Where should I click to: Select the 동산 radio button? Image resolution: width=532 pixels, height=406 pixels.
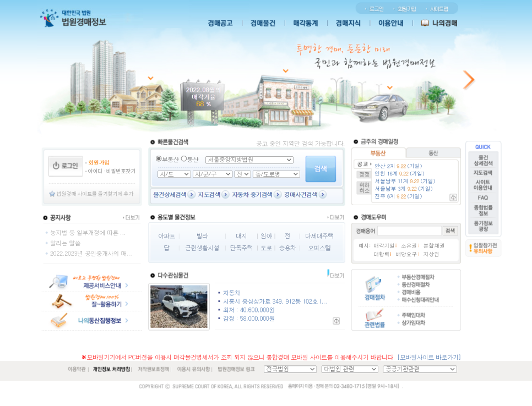pos(184,159)
